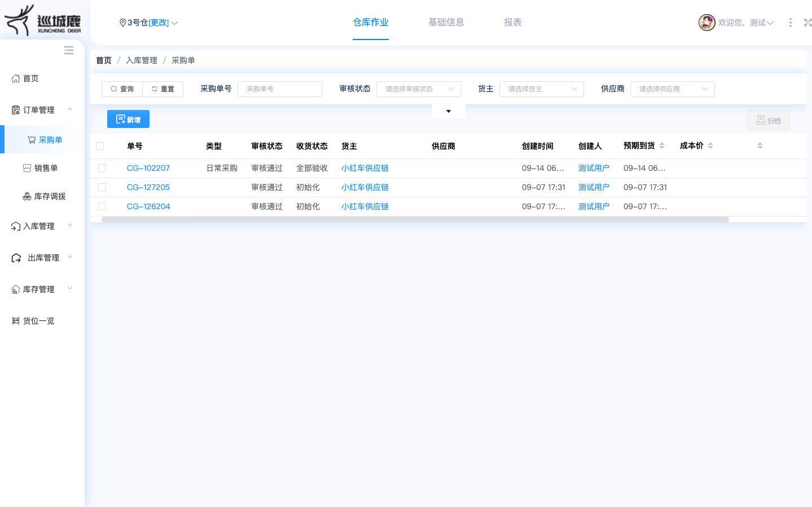This screenshot has height=507, width=812.
Task: Click the 单号 column header
Action: [135, 146]
